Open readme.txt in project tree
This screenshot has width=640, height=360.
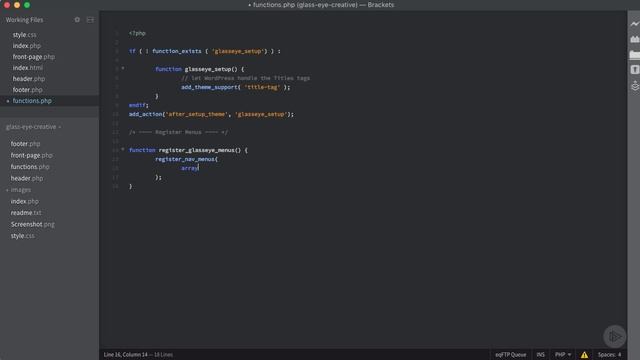click(26, 213)
